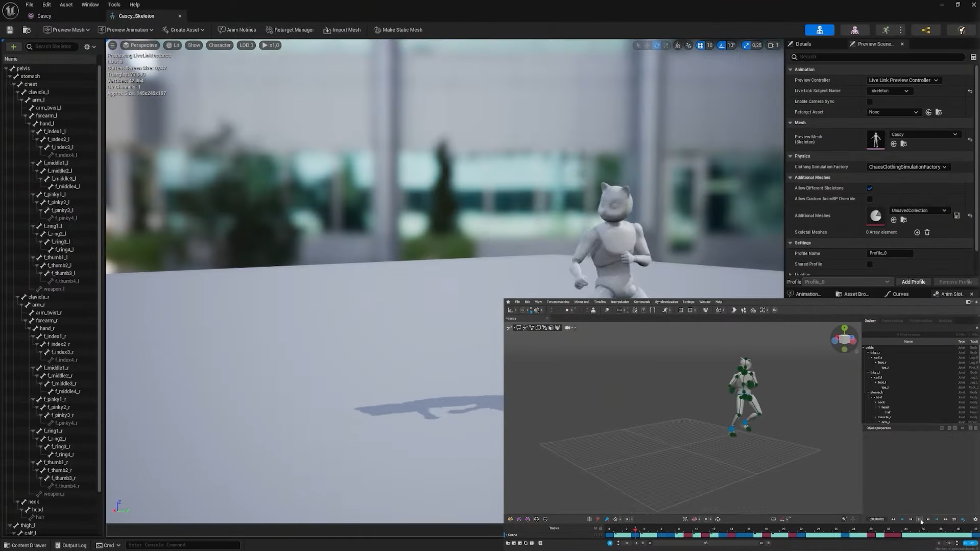Enable Allow Custom AnimBP Override
Screen dimensions: 980x551
click(x=870, y=199)
